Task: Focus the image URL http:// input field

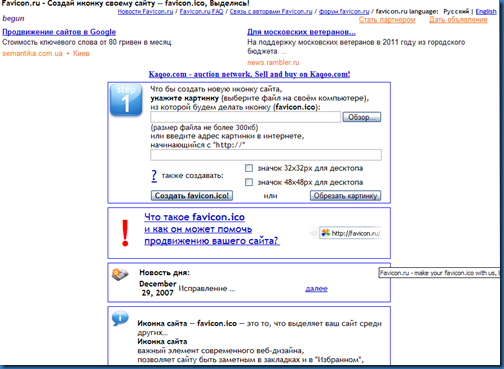Action: coord(266,155)
